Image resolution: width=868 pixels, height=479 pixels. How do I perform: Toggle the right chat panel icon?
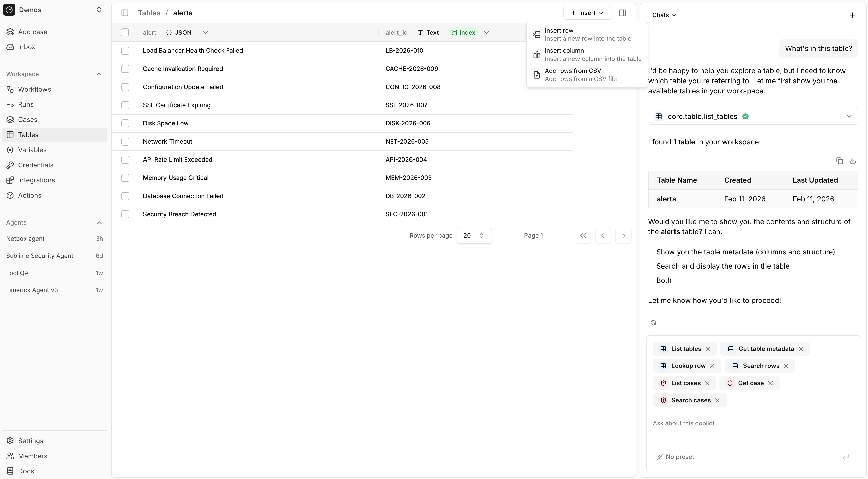point(622,13)
